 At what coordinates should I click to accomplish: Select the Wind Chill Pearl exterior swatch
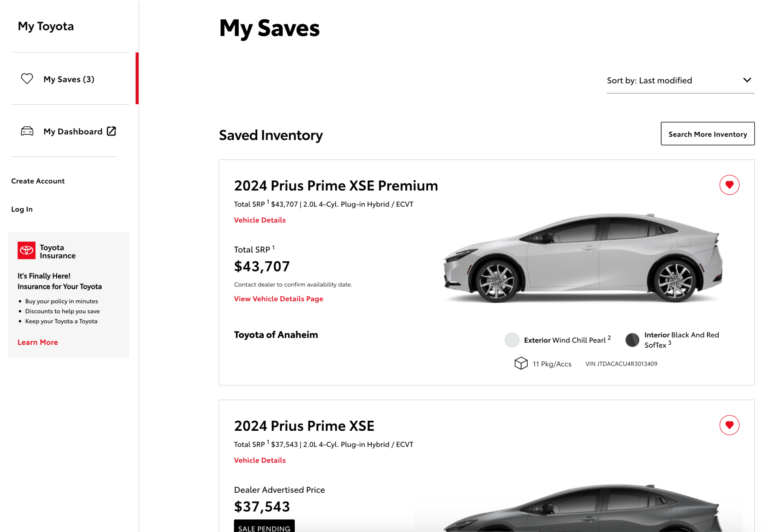(x=512, y=340)
